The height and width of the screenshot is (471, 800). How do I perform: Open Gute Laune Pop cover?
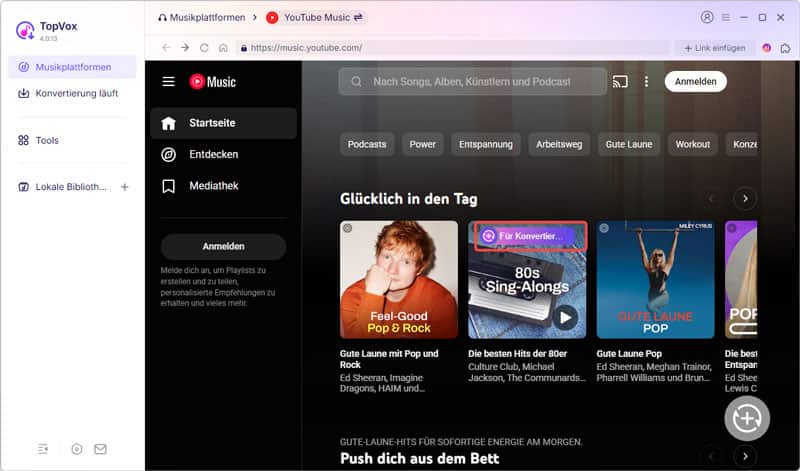point(655,280)
